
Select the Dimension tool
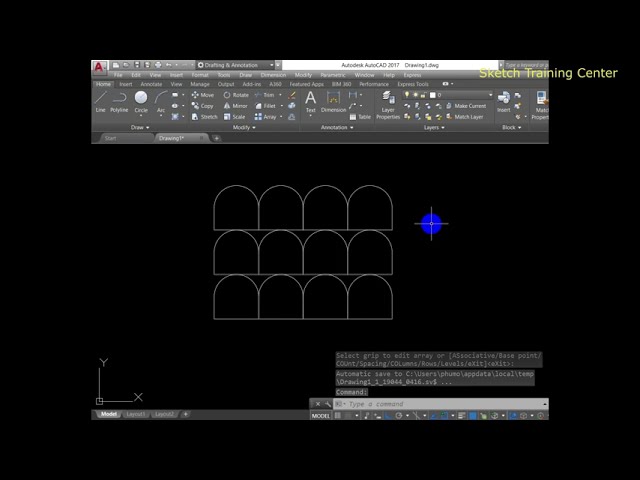click(333, 102)
